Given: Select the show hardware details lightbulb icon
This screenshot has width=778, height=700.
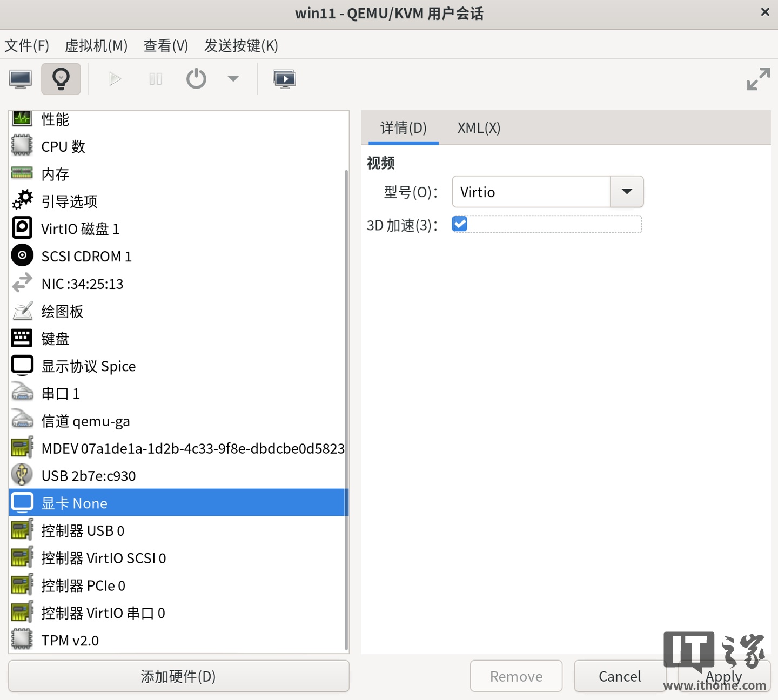Looking at the screenshot, I should pyautogui.click(x=61, y=78).
